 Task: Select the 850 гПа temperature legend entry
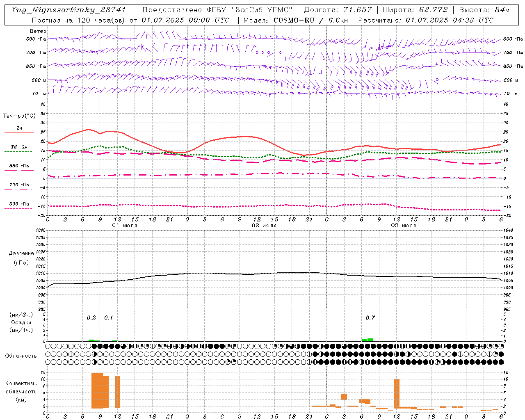pyautogui.click(x=19, y=166)
